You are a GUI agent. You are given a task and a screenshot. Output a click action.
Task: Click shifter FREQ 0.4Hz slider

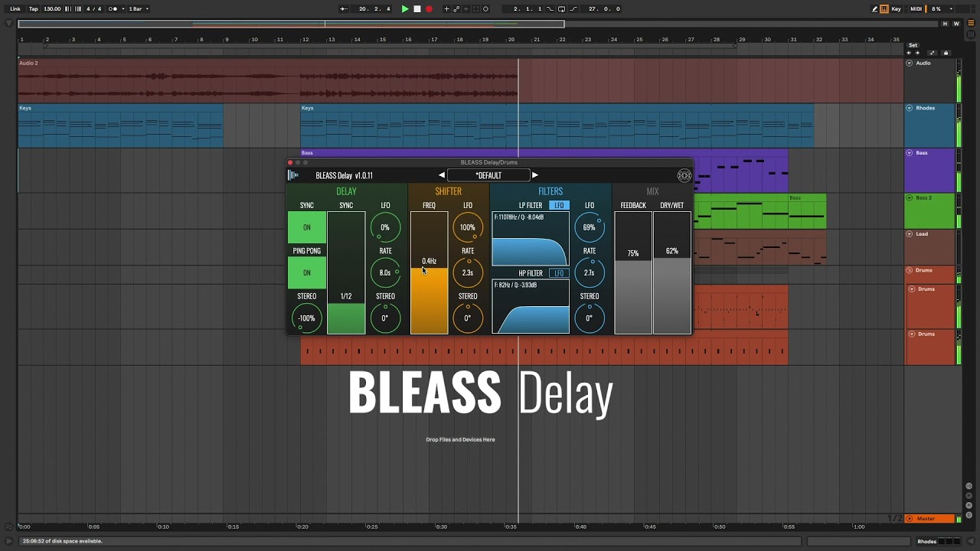429,272
